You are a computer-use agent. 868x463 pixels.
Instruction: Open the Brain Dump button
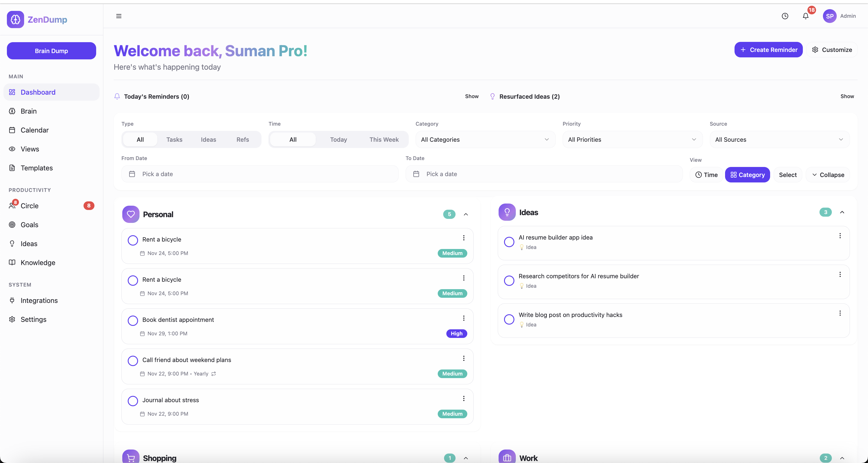pyautogui.click(x=51, y=51)
